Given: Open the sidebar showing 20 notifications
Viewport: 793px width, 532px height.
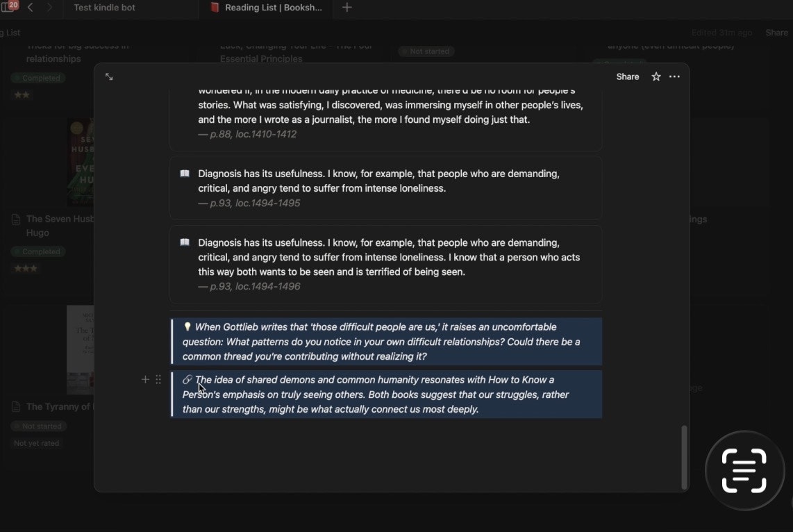Looking at the screenshot, I should pos(9,7).
